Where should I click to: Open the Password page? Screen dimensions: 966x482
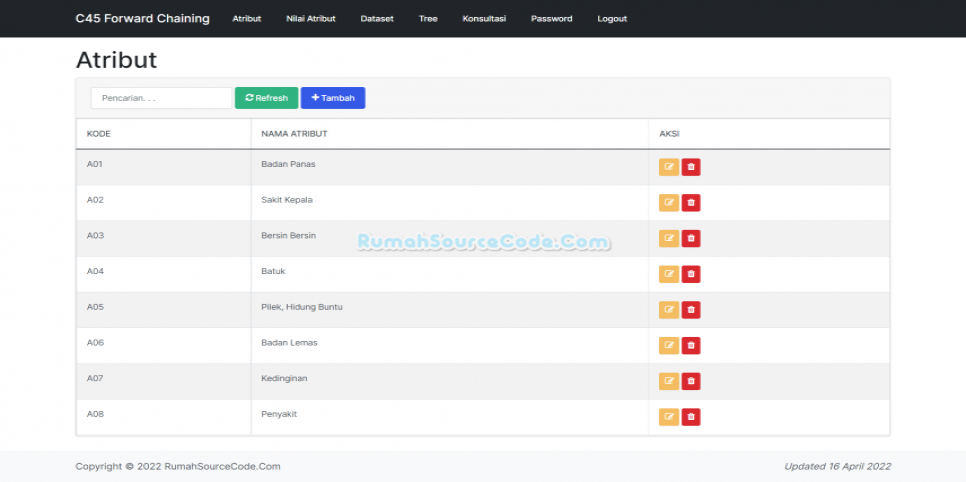[552, 19]
